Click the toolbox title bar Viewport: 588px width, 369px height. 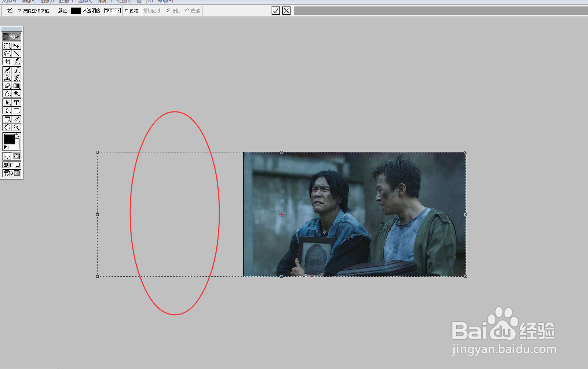[x=12, y=29]
